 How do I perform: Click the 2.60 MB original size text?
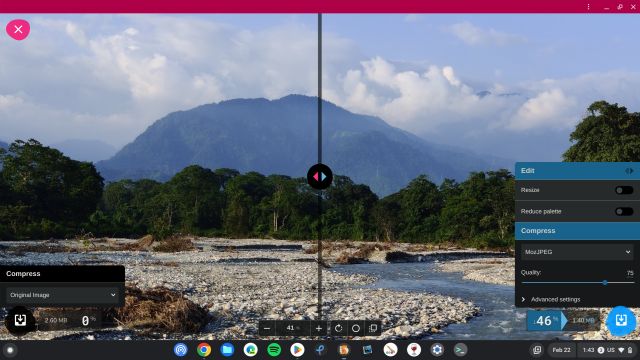(x=56, y=320)
